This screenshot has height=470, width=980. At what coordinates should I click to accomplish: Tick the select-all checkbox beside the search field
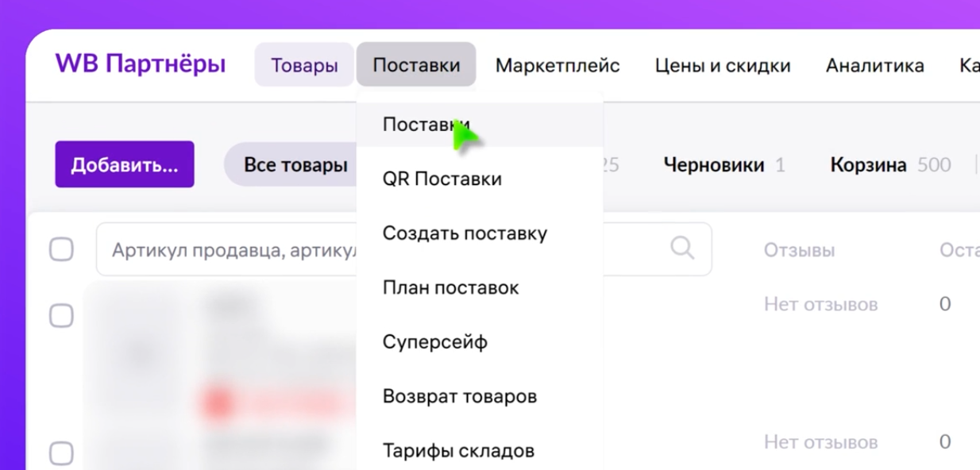62,249
